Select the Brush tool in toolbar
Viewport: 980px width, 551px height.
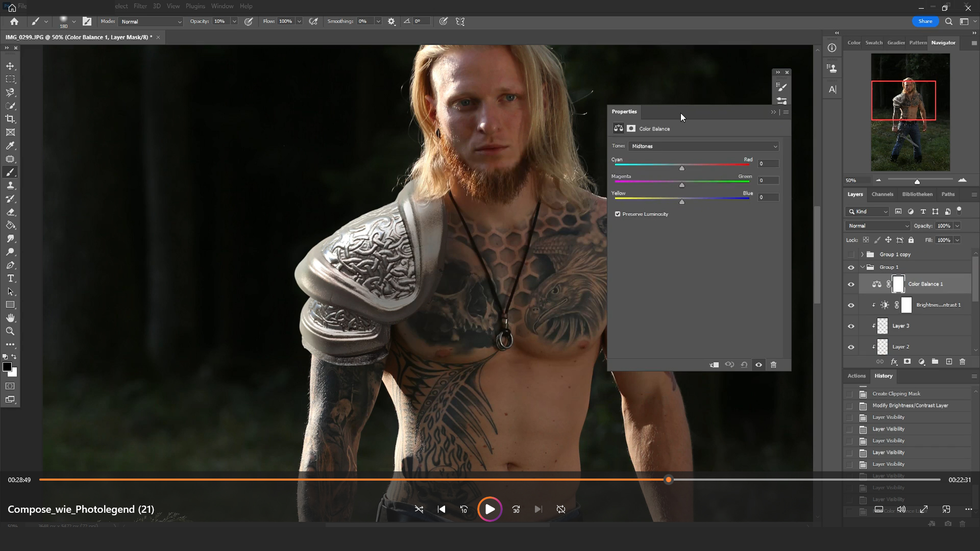click(10, 172)
